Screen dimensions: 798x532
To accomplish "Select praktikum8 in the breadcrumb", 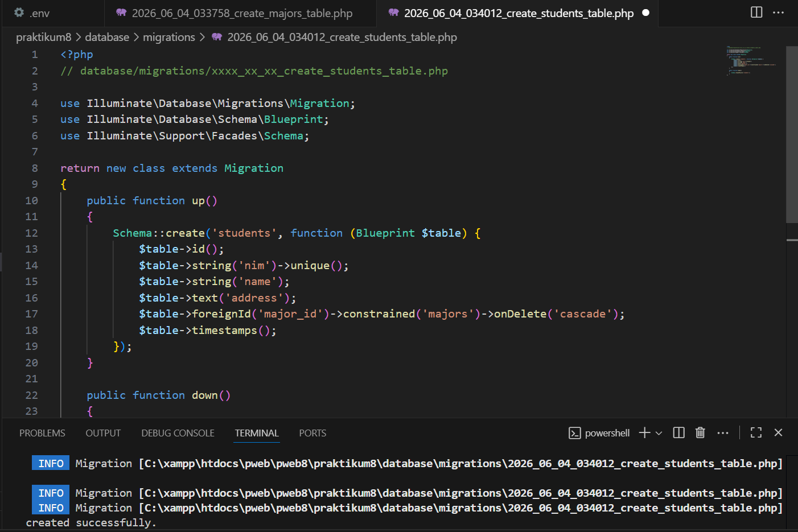I will (44, 37).
